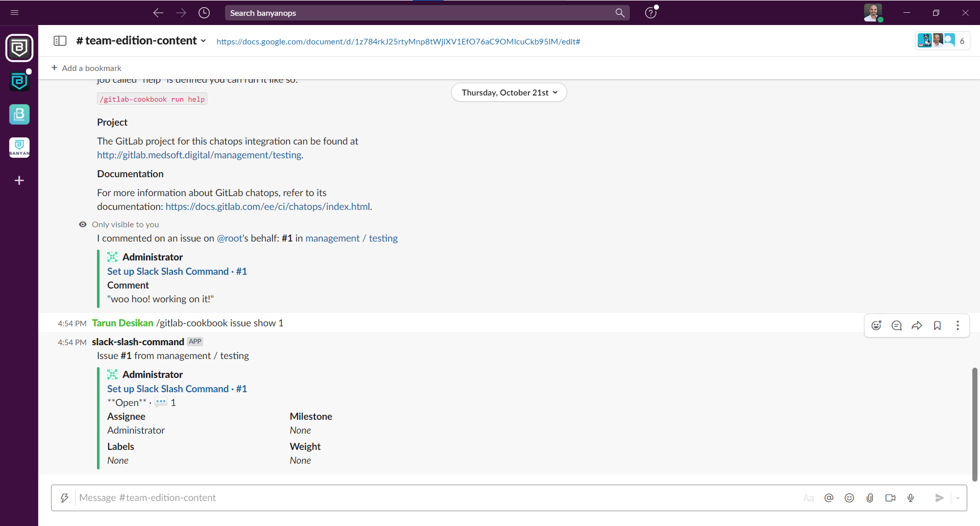Click the microphone audio clip icon

click(x=911, y=498)
